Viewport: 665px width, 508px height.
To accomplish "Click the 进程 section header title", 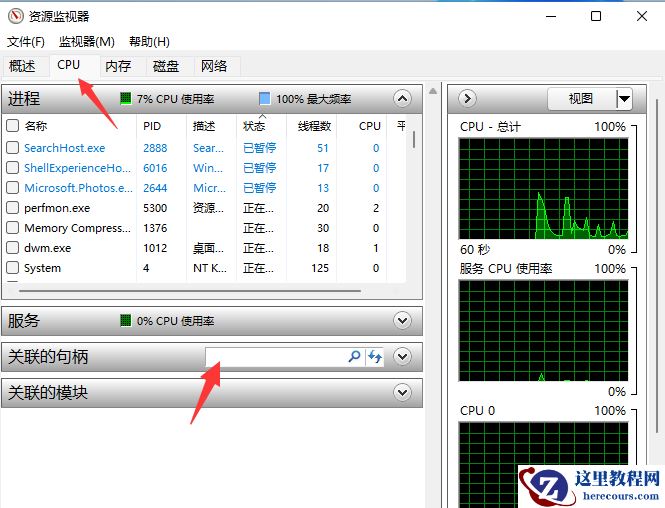I will point(24,98).
